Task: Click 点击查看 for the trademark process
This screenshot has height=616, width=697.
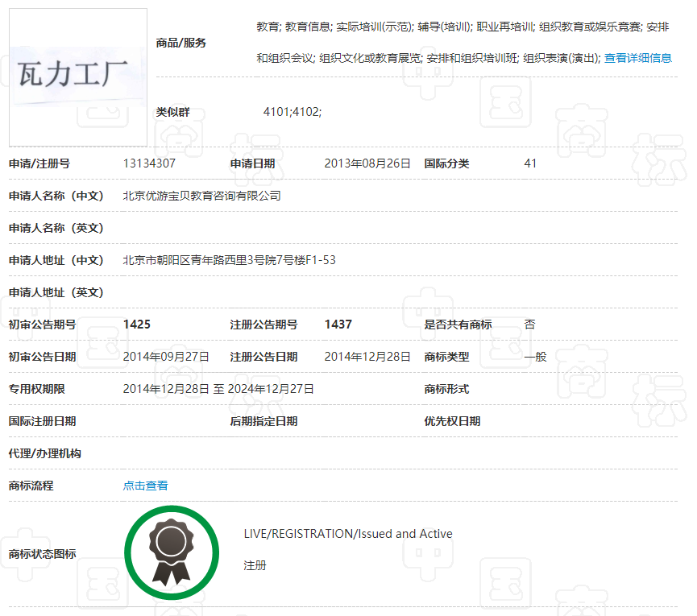Action: click(146, 486)
